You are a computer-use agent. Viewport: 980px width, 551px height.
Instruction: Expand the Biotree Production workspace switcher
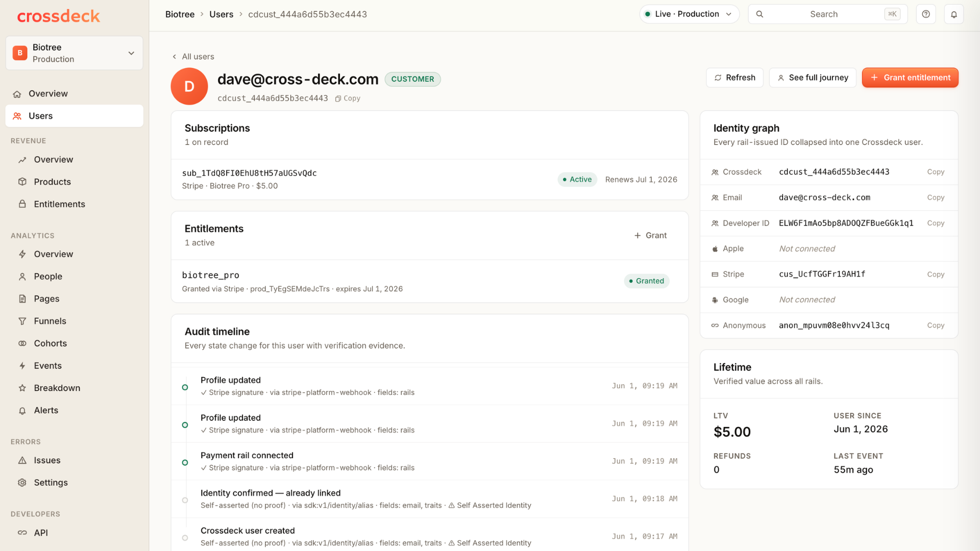click(x=75, y=53)
